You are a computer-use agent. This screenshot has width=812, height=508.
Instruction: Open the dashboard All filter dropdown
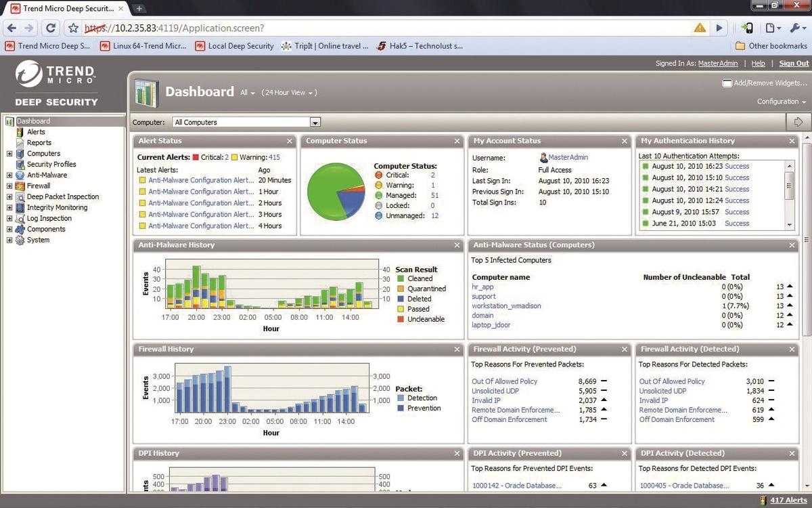248,93
